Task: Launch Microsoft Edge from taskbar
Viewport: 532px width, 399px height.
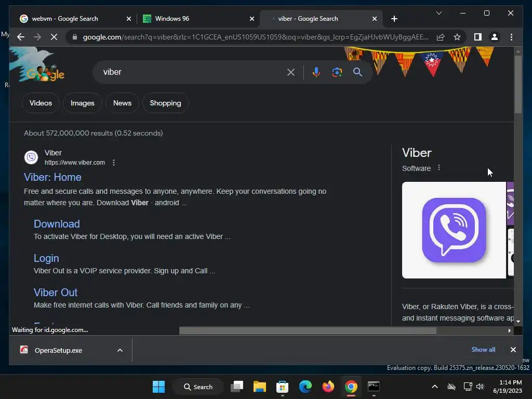Action: coord(305,387)
